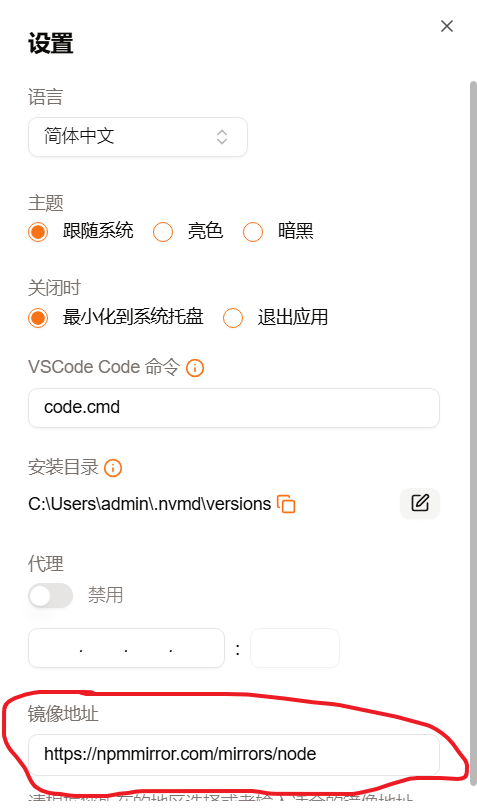The height and width of the screenshot is (811, 477).
Task: Select the dark theme radio button
Action: [x=253, y=232]
